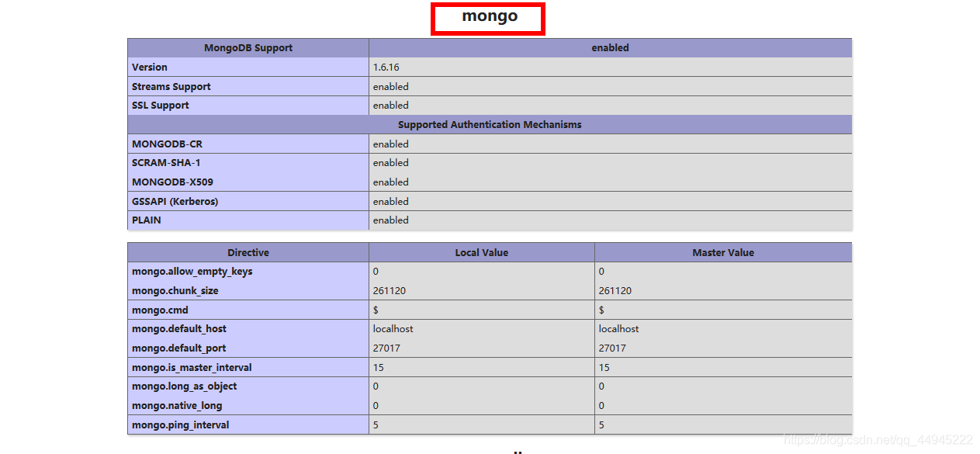Click the GSSAPI (Kerberos) row label

pyautogui.click(x=175, y=202)
